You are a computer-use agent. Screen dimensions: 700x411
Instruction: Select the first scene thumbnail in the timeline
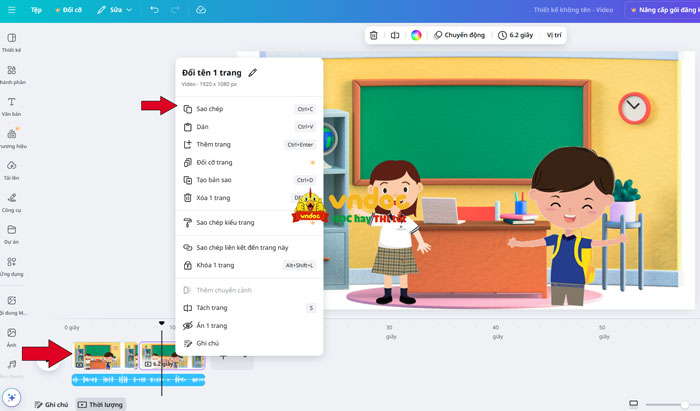tap(98, 355)
